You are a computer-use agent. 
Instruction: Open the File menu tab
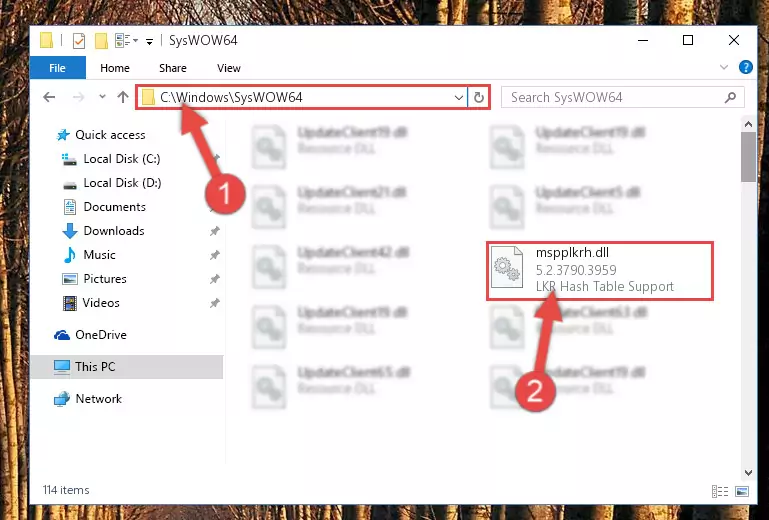click(57, 68)
